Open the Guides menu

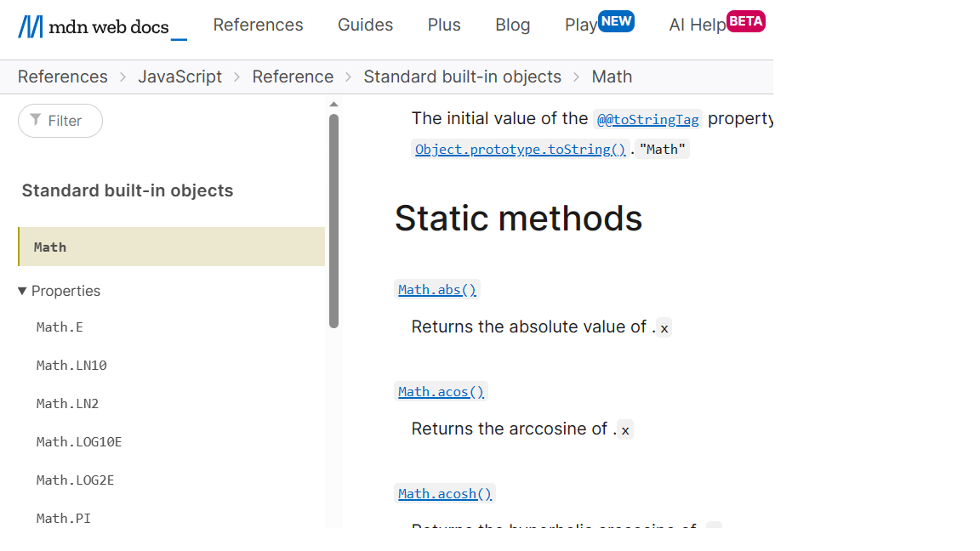coord(365,25)
